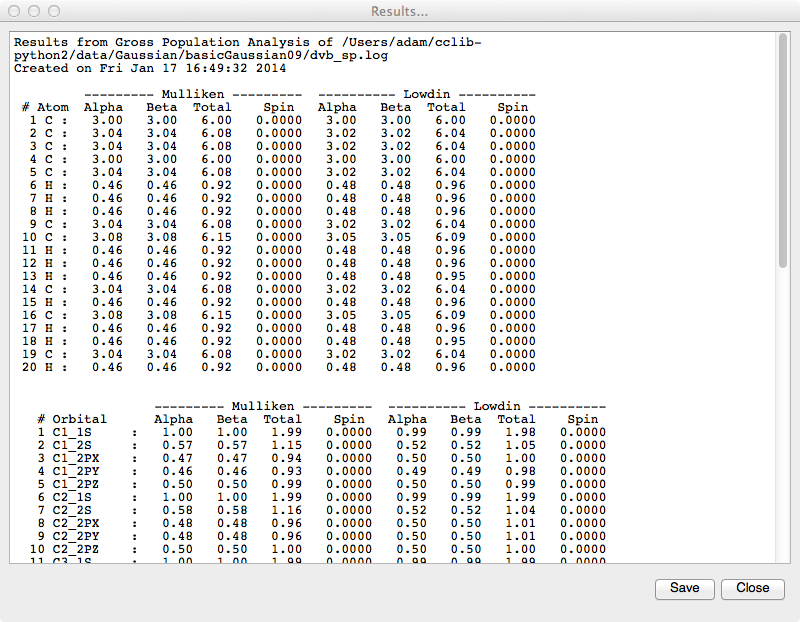
Task: Click the Mulliken header above the atom table
Action: click(x=190, y=93)
